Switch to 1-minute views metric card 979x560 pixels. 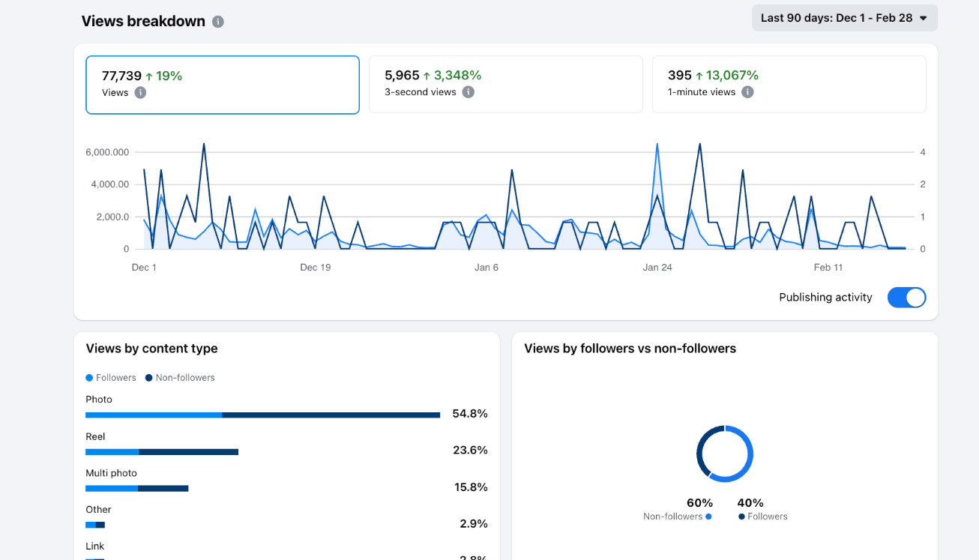pyautogui.click(x=789, y=85)
